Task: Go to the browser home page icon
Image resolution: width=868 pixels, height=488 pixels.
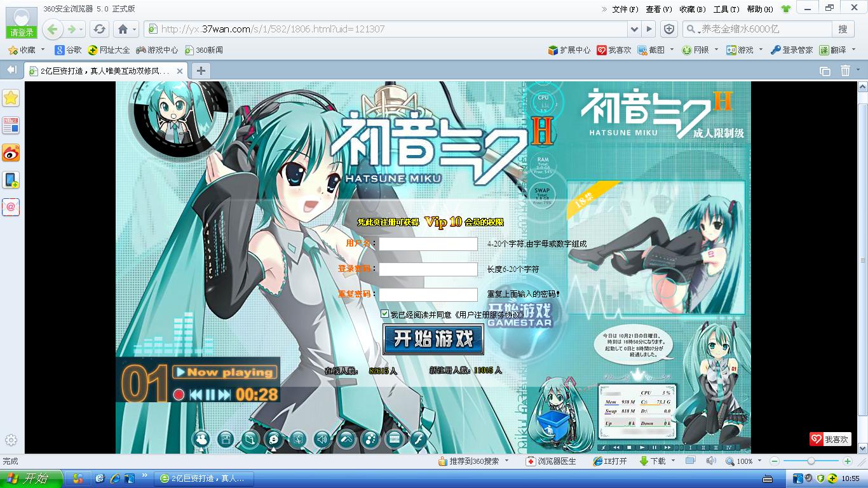Action: [x=123, y=29]
